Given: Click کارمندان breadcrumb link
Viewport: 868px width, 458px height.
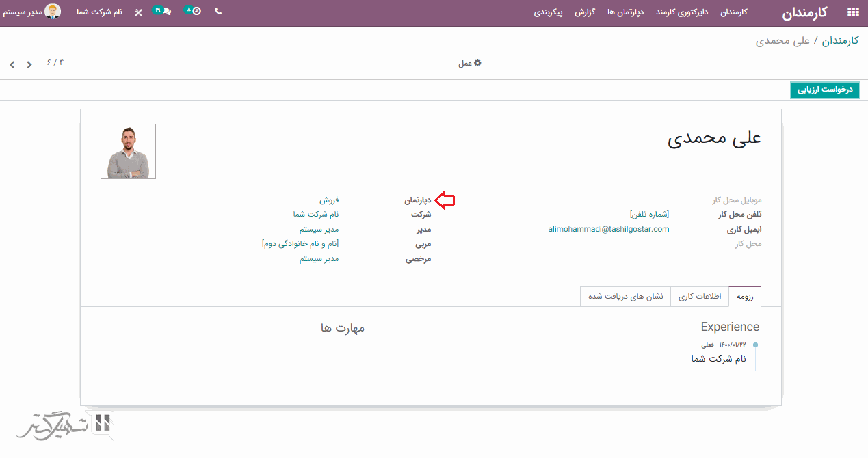Looking at the screenshot, I should pyautogui.click(x=840, y=41).
